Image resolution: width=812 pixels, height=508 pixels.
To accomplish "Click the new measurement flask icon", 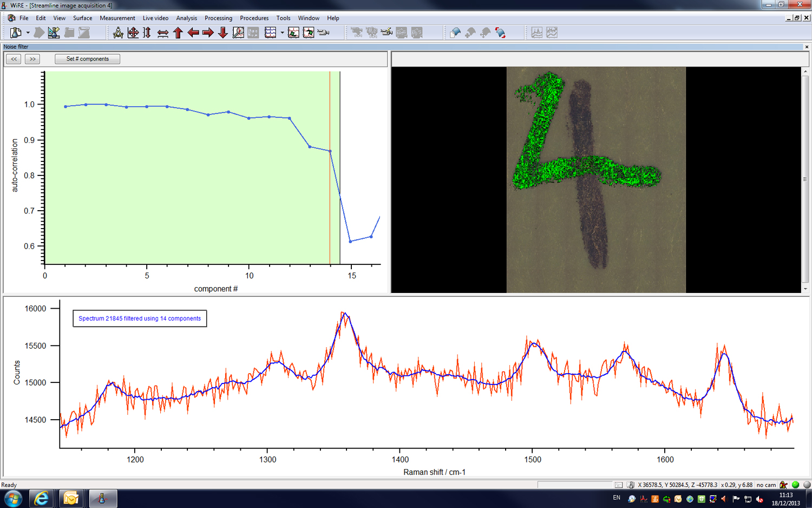I will pyautogui.click(x=16, y=33).
